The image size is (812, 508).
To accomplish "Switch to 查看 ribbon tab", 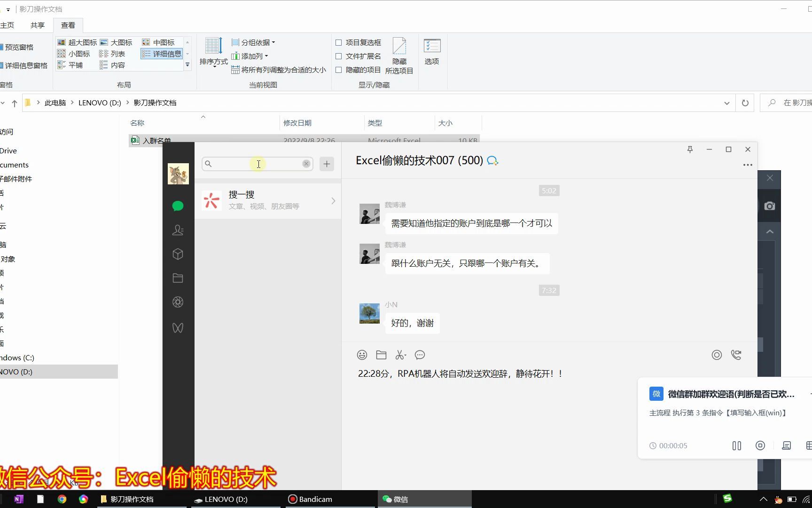I will (68, 25).
